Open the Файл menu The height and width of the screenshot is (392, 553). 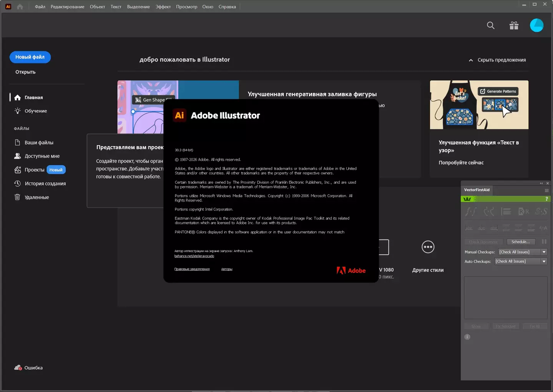40,7
